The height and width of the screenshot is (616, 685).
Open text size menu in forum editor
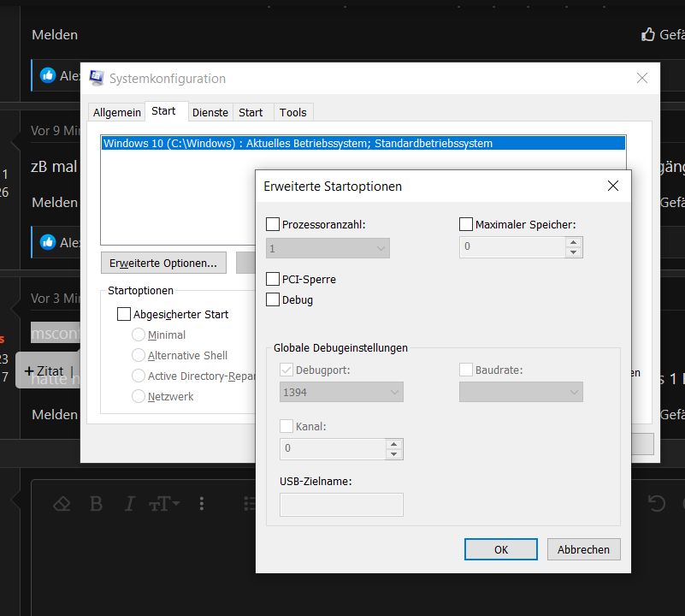[164, 504]
